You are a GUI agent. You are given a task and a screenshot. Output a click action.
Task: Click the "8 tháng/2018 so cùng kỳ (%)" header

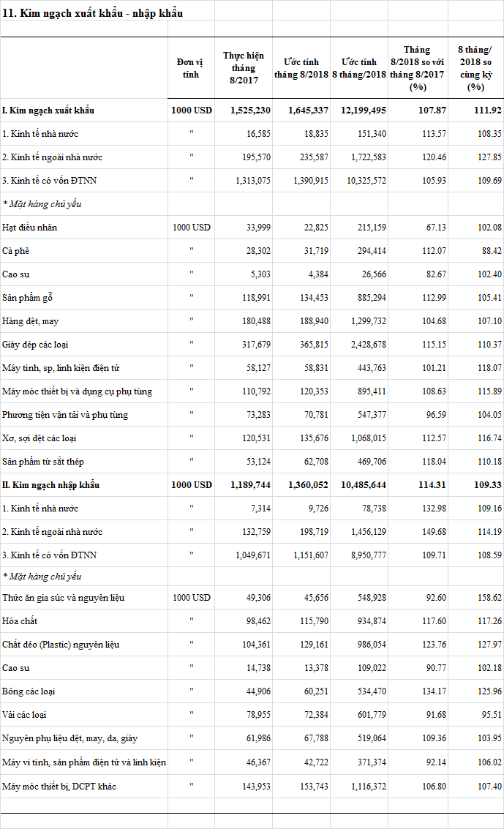point(475,68)
